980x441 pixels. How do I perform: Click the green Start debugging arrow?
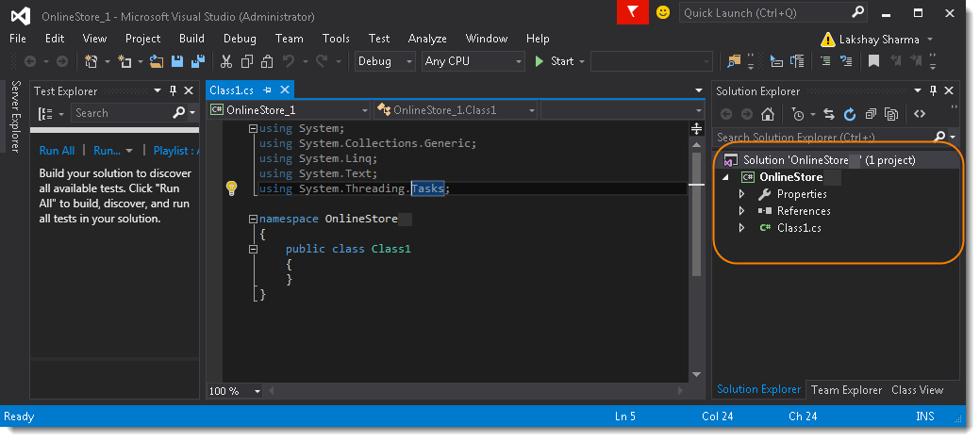(x=540, y=61)
